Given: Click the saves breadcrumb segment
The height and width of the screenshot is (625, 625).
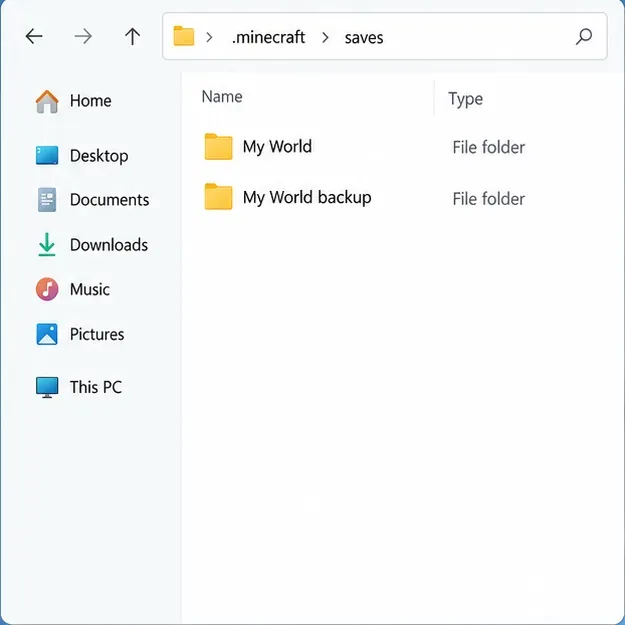Looking at the screenshot, I should point(364,38).
